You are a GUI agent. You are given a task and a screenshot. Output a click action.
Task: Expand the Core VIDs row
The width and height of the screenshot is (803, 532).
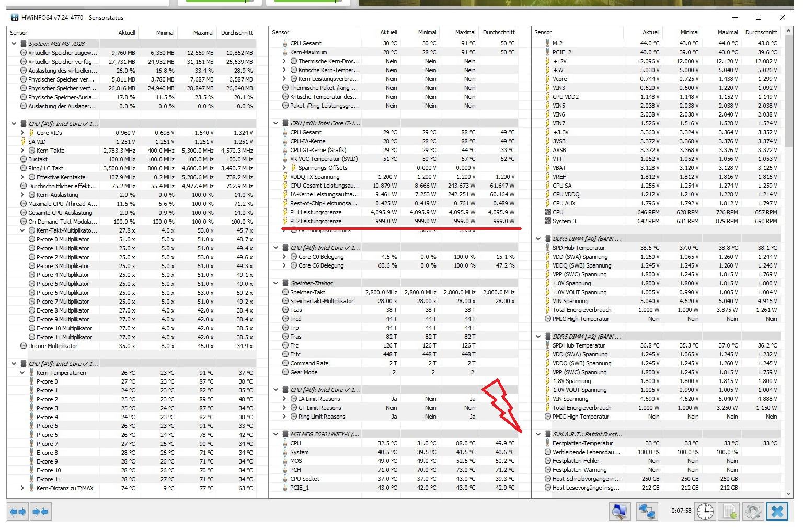pos(22,133)
